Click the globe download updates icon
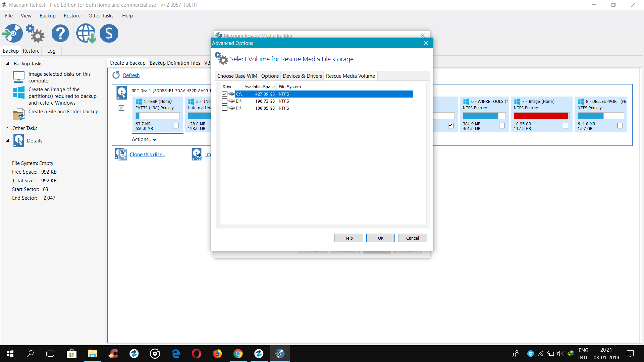The image size is (644, 362). pos(86,34)
